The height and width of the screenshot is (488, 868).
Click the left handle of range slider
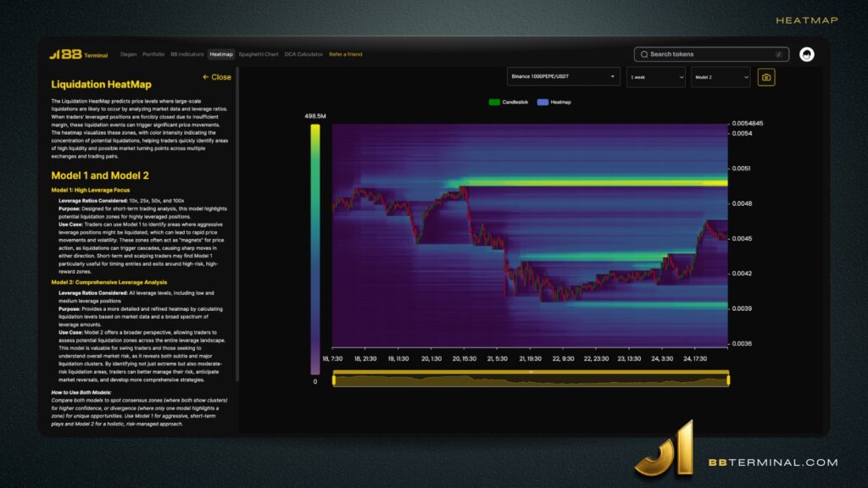point(334,380)
